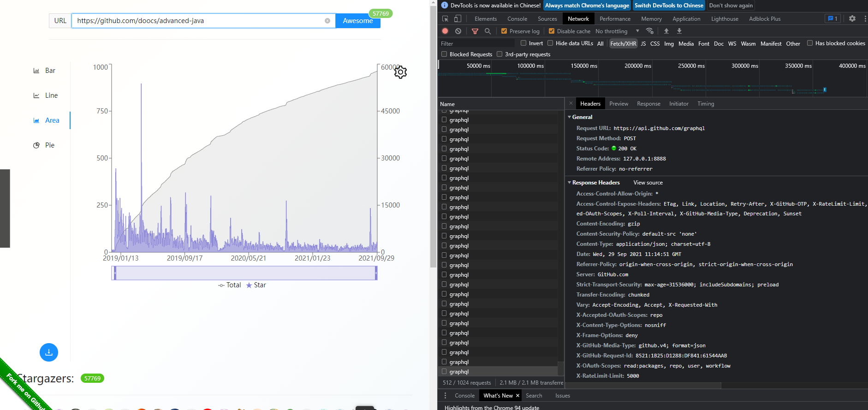
Task: Open the Timing tab of request
Action: click(706, 104)
